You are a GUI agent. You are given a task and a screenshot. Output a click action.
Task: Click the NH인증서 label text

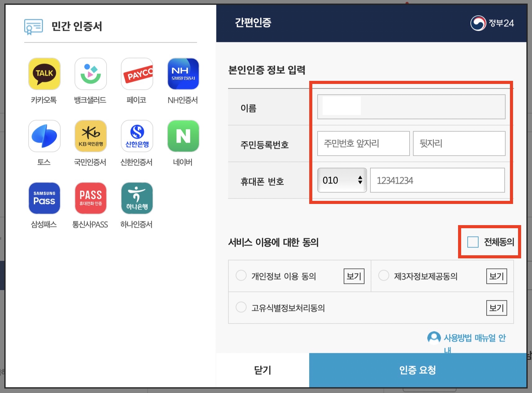point(183,100)
